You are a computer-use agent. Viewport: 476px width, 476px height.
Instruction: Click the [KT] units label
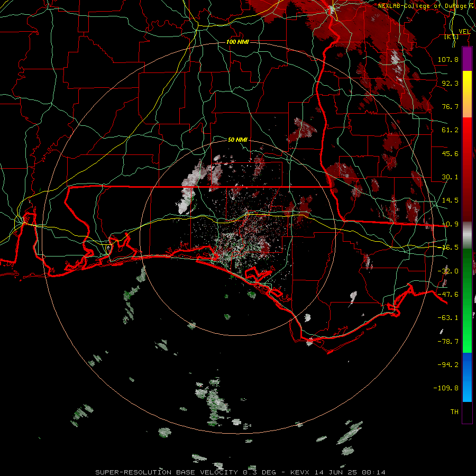click(x=452, y=37)
